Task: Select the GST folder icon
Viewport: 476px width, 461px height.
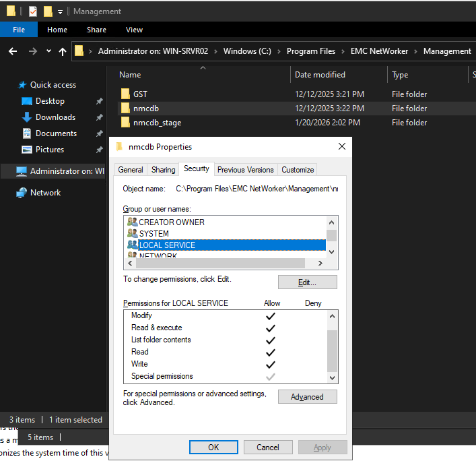Action: pyautogui.click(x=125, y=94)
